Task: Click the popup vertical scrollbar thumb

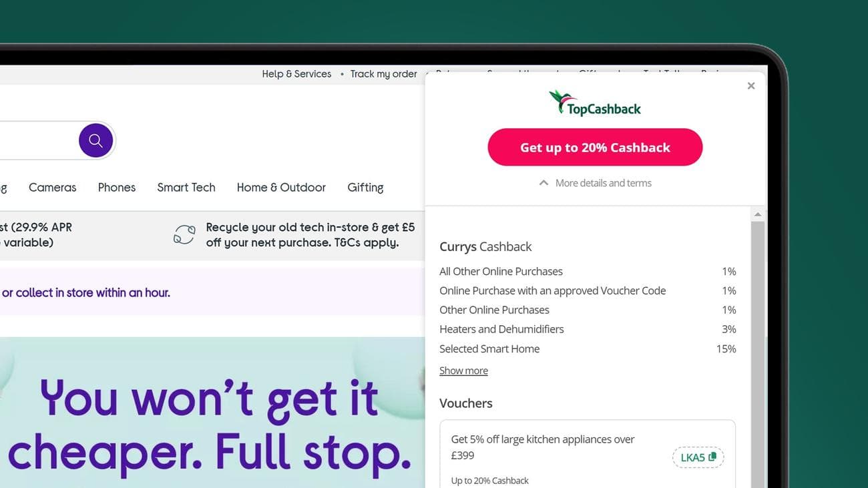Action: [x=757, y=354]
